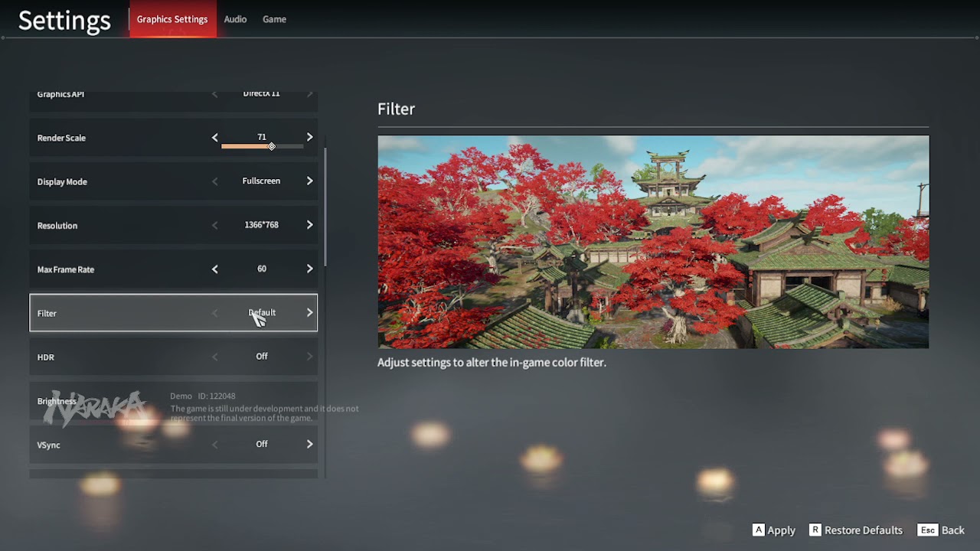Click the Render Scale slider handle
980x551 pixels.
coord(271,146)
